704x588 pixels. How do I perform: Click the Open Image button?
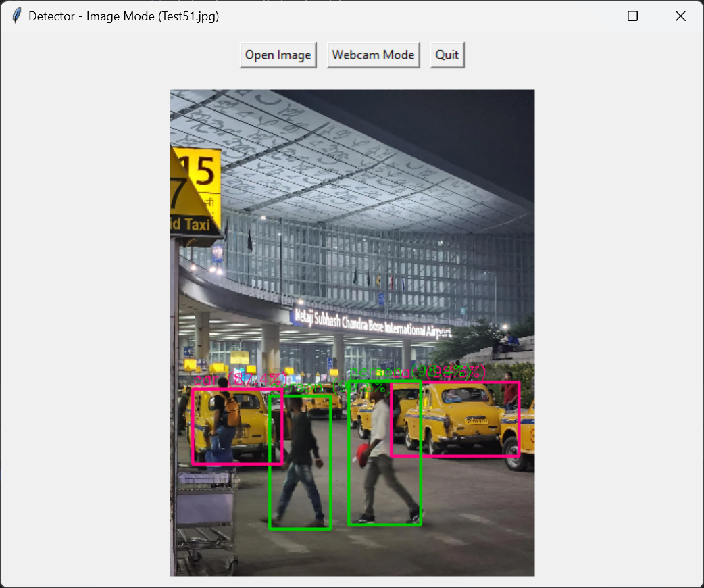pyautogui.click(x=278, y=55)
